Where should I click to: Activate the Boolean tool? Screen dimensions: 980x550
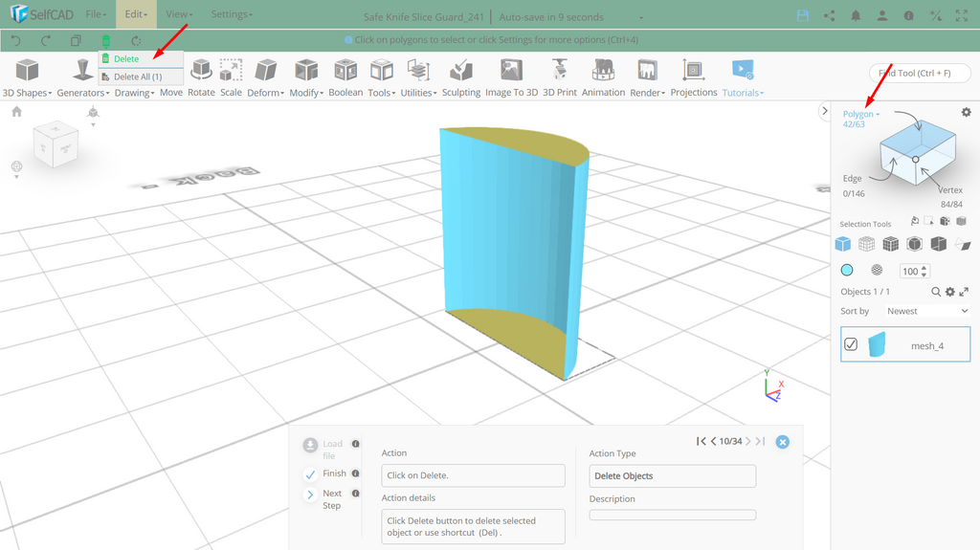[x=345, y=78]
